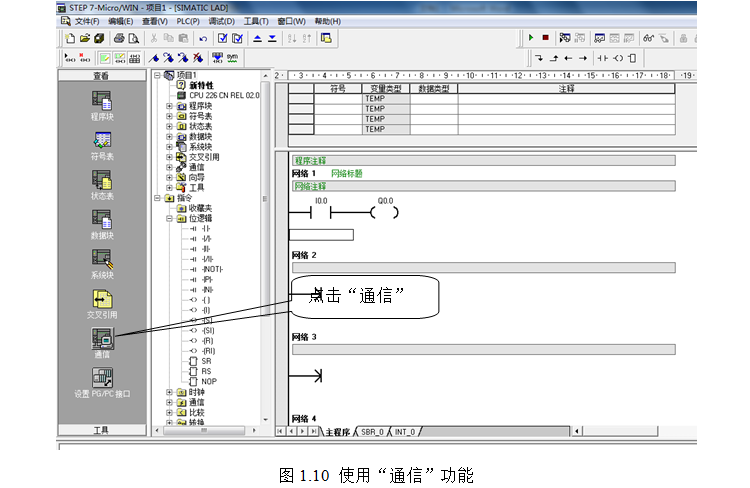Click the Download blue down-arrow icon
Image resolution: width=750 pixels, height=488 pixels.
(x=272, y=38)
